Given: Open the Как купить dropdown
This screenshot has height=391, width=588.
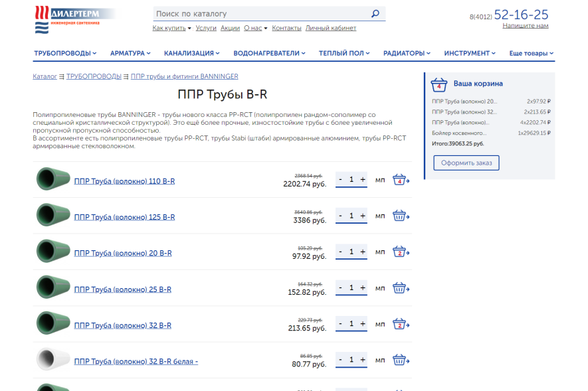Looking at the screenshot, I should (172, 28).
